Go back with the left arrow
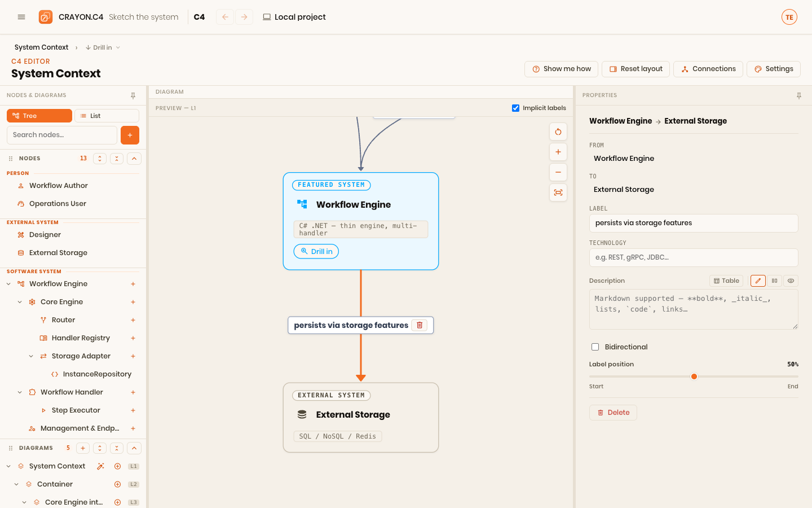 pyautogui.click(x=225, y=17)
